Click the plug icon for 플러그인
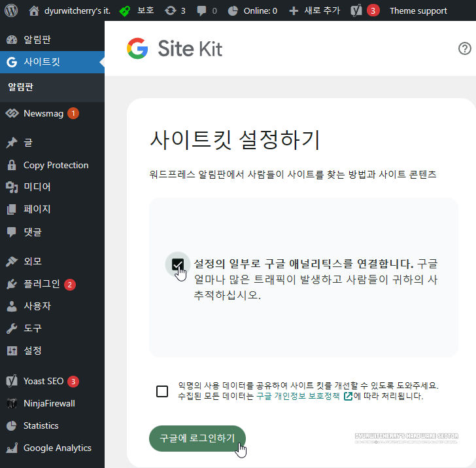This screenshot has height=468, width=476. (x=12, y=284)
